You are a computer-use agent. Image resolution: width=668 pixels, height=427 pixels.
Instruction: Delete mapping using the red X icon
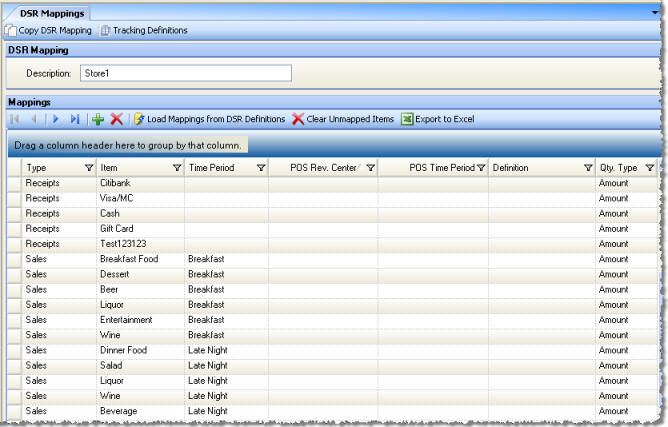point(116,119)
